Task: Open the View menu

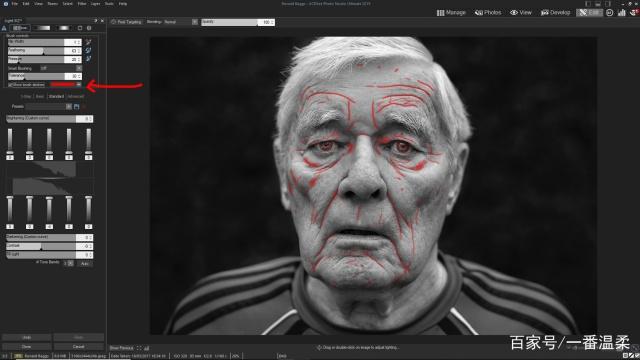Action: pos(38,4)
